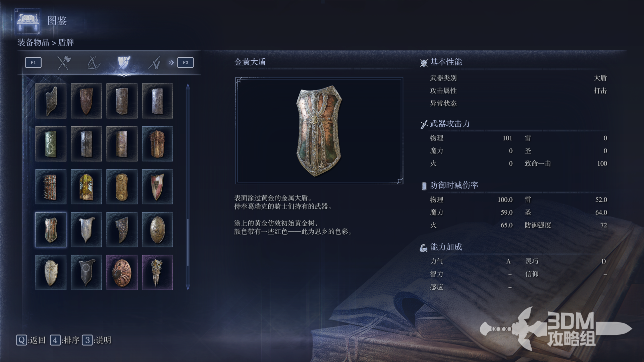This screenshot has width=644, height=362.
Task: Click the scrollbar down arrow
Action: [188, 287]
